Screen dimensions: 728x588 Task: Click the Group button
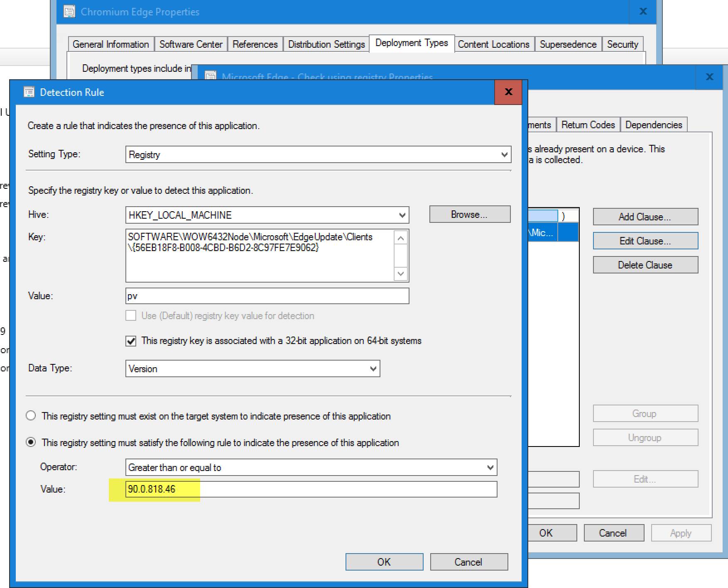[645, 413]
